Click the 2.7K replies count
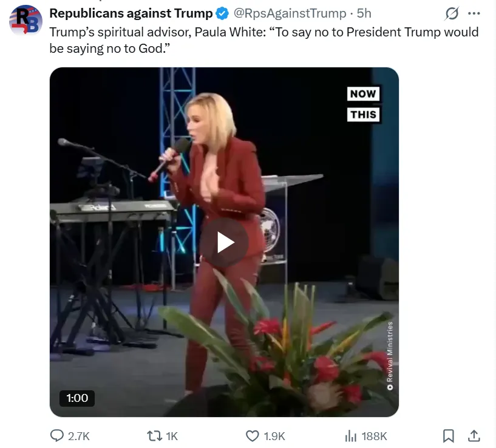 point(79,436)
